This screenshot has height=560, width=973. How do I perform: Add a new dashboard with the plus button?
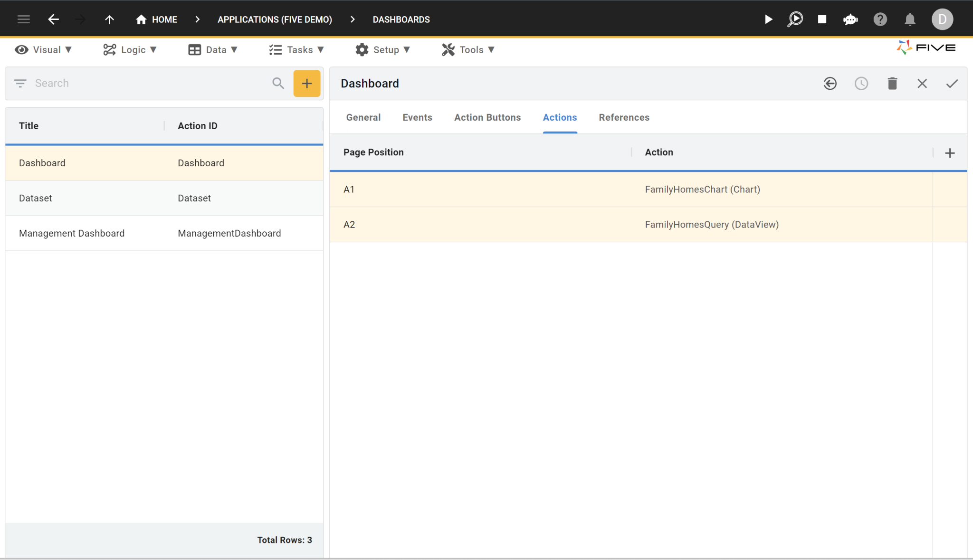click(306, 83)
